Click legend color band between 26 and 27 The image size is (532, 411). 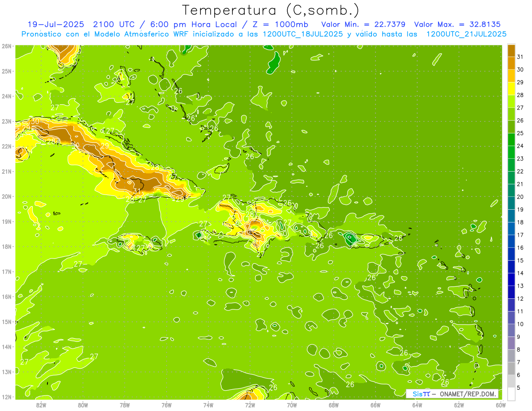(511, 114)
